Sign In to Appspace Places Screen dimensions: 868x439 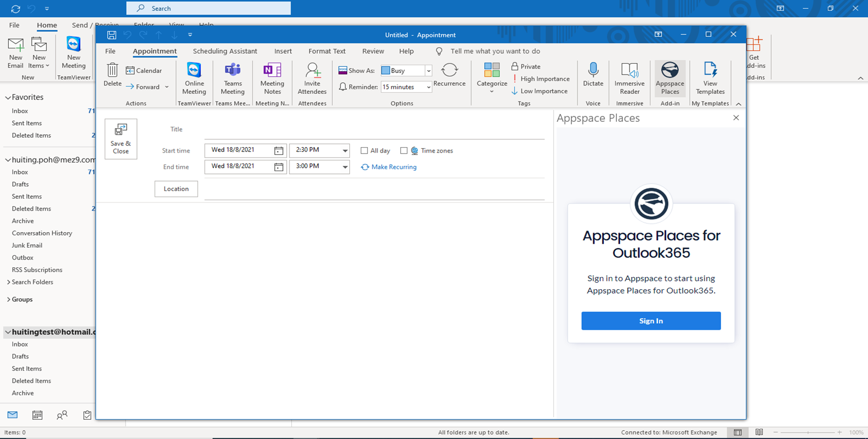(651, 321)
